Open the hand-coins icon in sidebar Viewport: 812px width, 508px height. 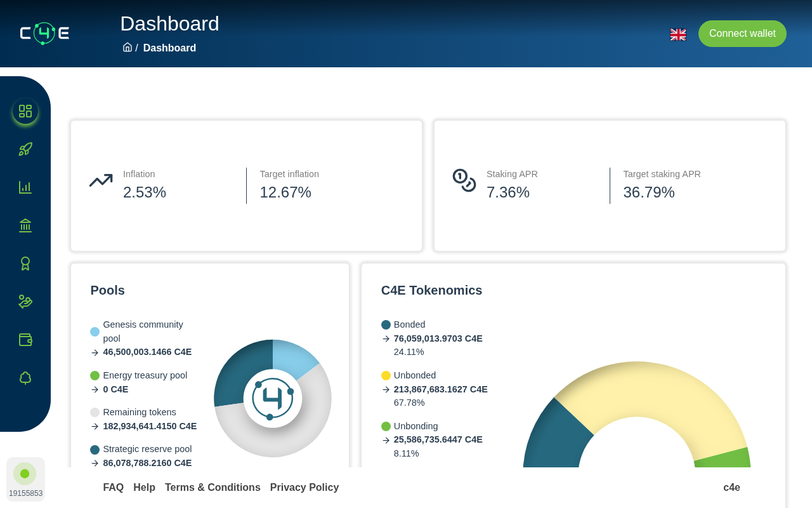[x=25, y=302]
